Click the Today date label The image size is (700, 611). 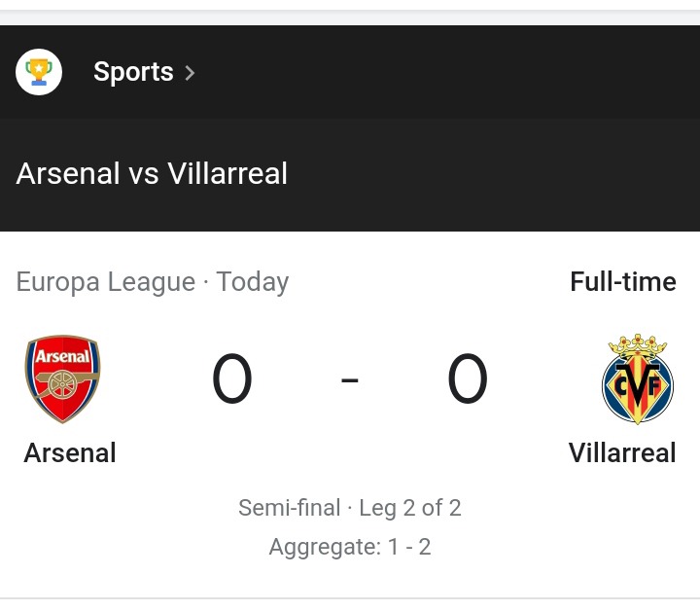(253, 282)
